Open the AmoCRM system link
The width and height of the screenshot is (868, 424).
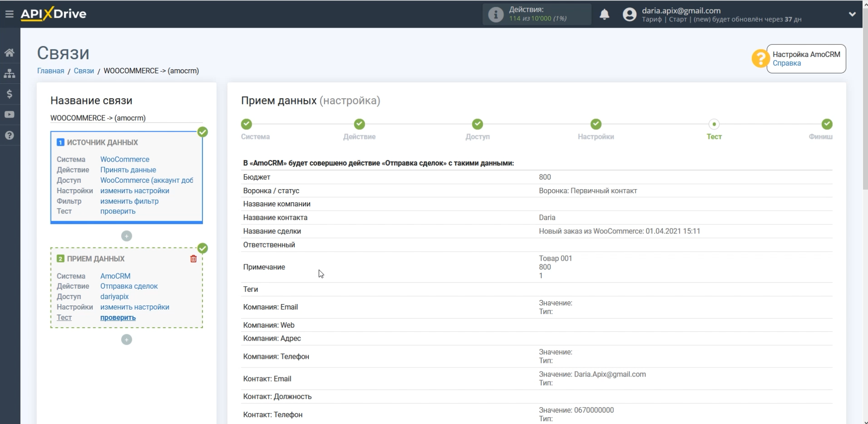pyautogui.click(x=115, y=276)
